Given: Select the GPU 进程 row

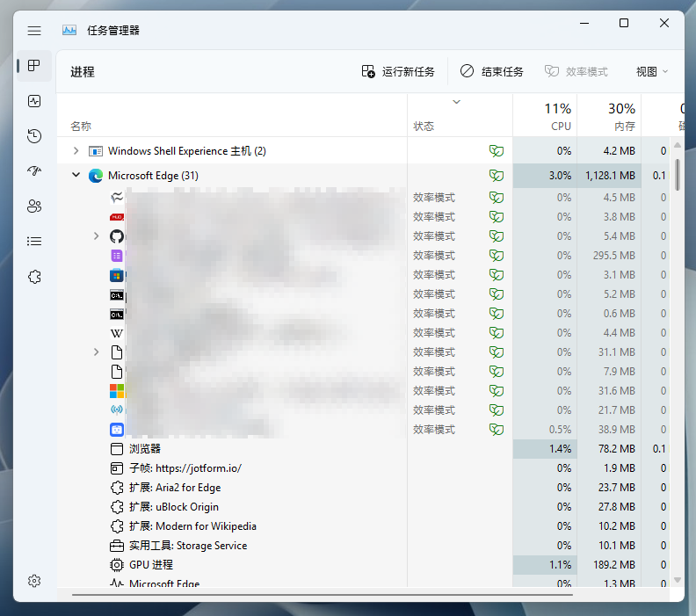Looking at the screenshot, I should point(363,565).
